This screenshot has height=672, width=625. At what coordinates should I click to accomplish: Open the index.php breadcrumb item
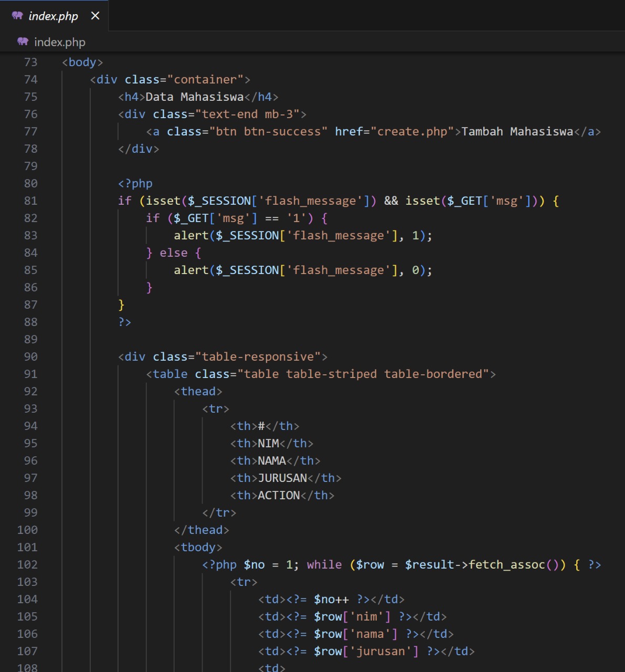[59, 42]
